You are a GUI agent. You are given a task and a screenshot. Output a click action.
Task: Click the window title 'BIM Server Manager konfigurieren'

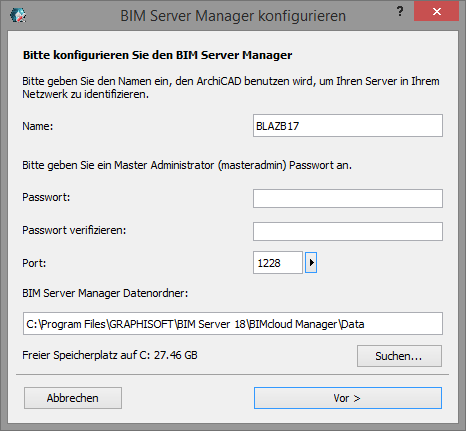point(233,16)
